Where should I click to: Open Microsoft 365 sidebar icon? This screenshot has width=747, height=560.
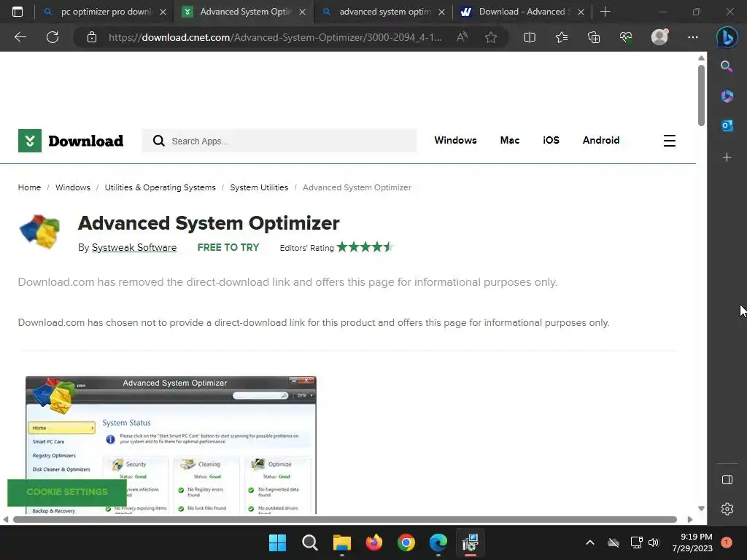[x=727, y=96]
